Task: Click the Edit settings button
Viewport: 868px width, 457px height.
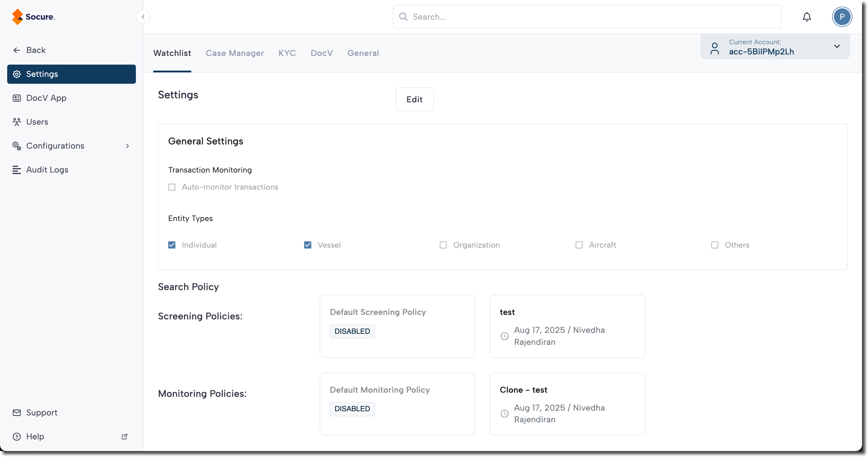Action: 415,99
